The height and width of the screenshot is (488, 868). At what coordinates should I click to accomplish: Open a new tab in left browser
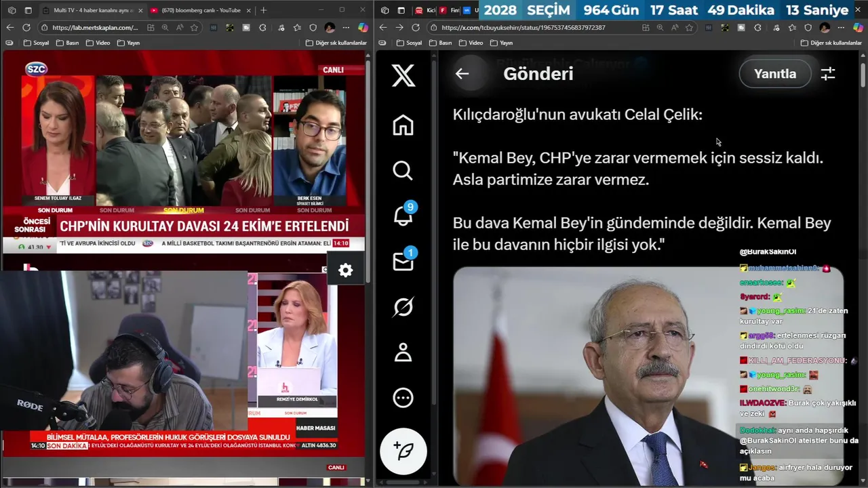click(x=264, y=10)
